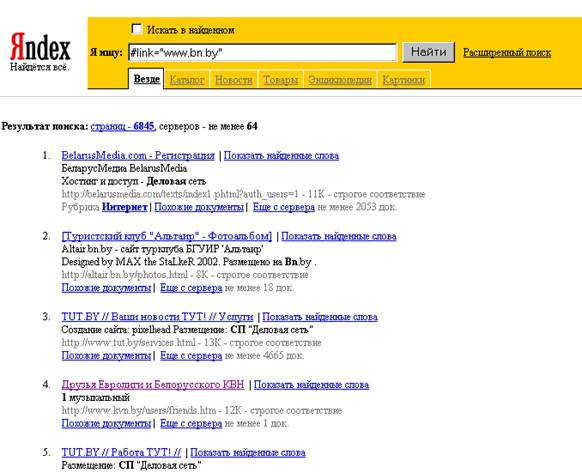Open 'Еще с сервера' for altair.bn.by
The height and width of the screenshot is (473, 582).
191,288
